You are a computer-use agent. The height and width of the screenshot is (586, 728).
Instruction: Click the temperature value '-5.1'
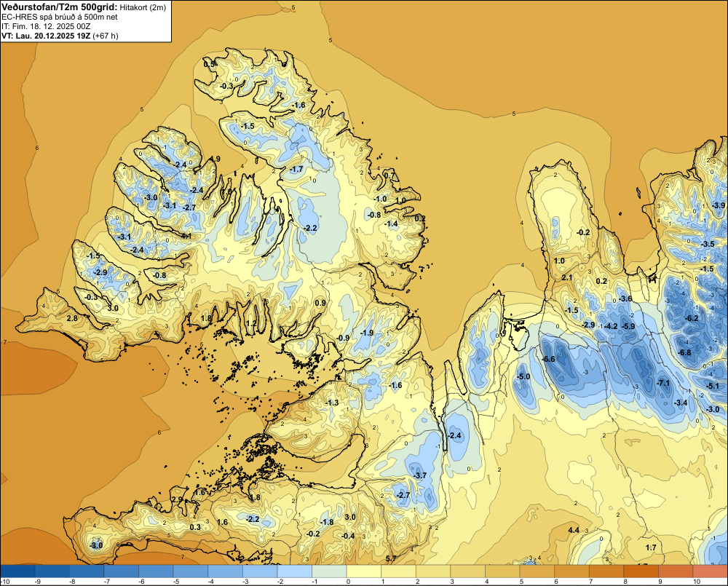tap(713, 386)
